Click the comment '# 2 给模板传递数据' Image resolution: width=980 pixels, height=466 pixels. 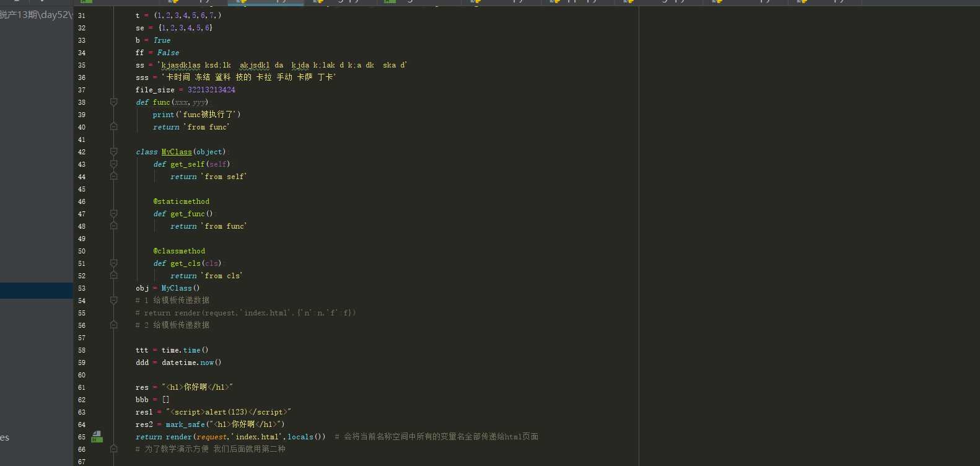pos(172,325)
